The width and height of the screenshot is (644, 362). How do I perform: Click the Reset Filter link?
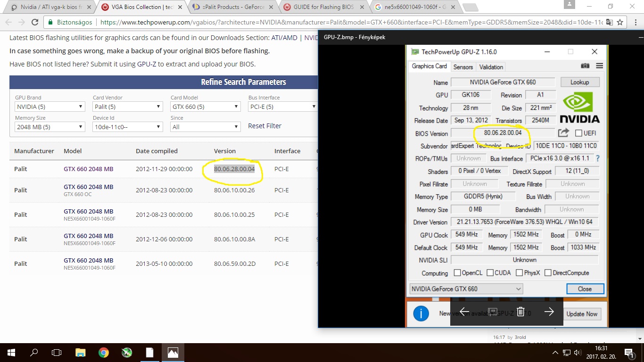pyautogui.click(x=264, y=126)
